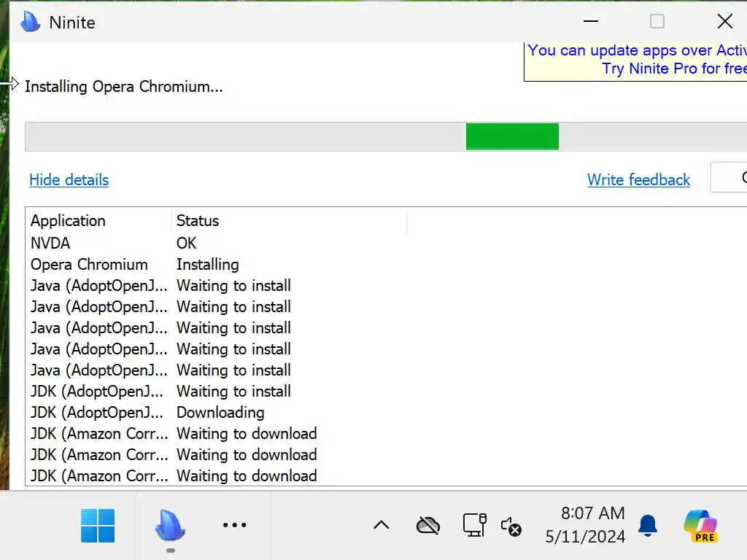Close the Ninite window
This screenshot has width=747, height=560.
(724, 21)
